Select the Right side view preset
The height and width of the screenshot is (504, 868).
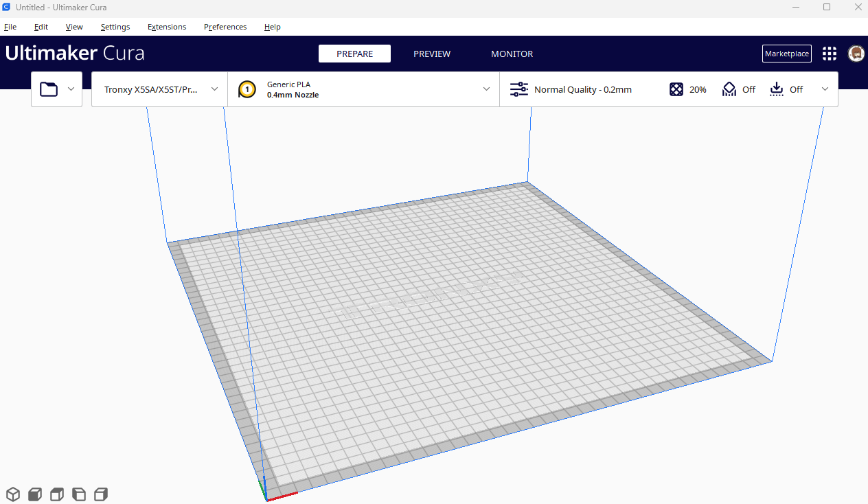tap(100, 494)
